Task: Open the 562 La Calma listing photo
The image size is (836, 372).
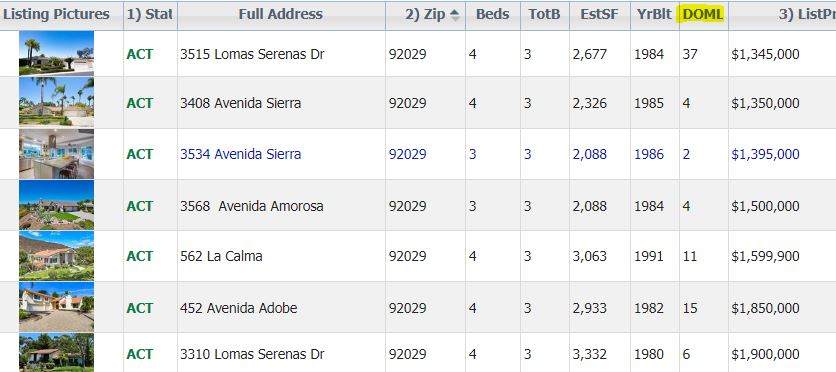Action: pyautogui.click(x=57, y=256)
